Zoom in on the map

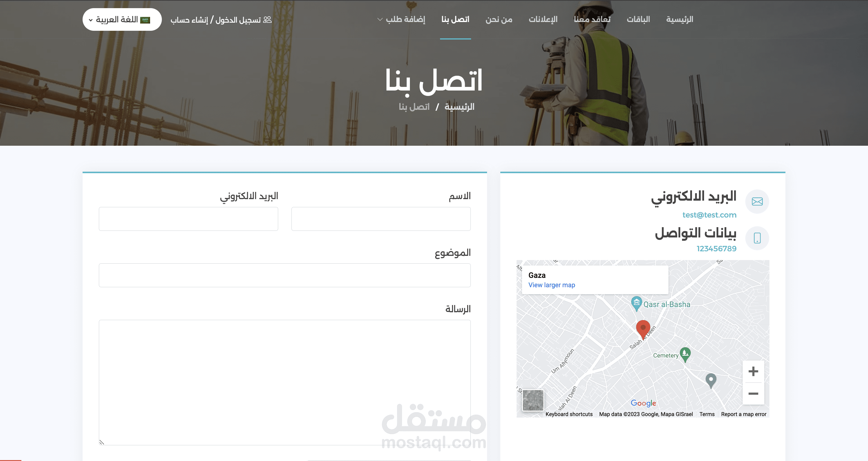(753, 372)
